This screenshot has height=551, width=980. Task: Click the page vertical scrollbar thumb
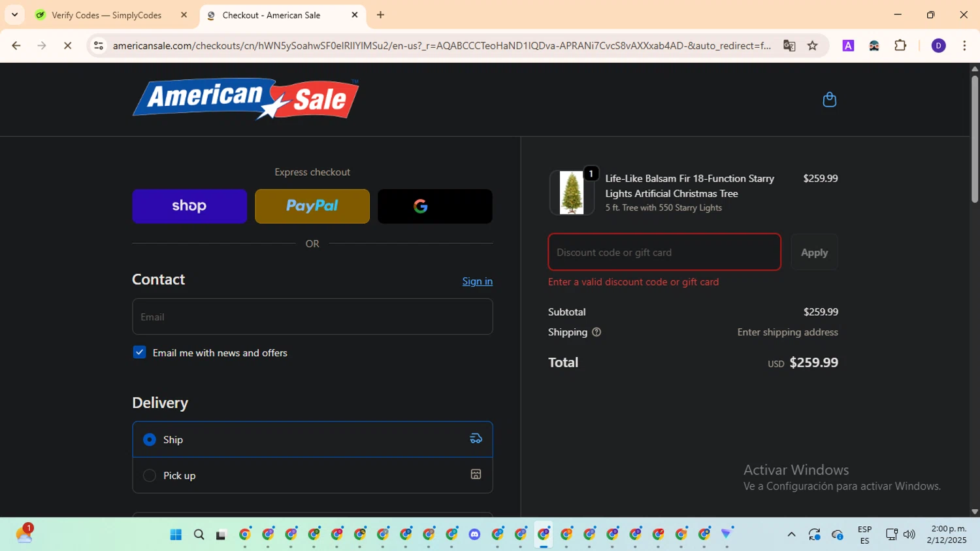click(x=974, y=139)
